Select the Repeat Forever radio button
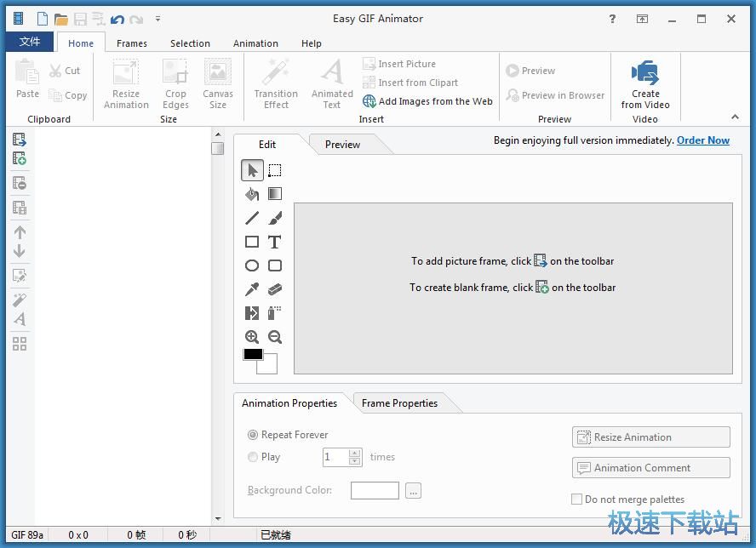 pos(253,435)
